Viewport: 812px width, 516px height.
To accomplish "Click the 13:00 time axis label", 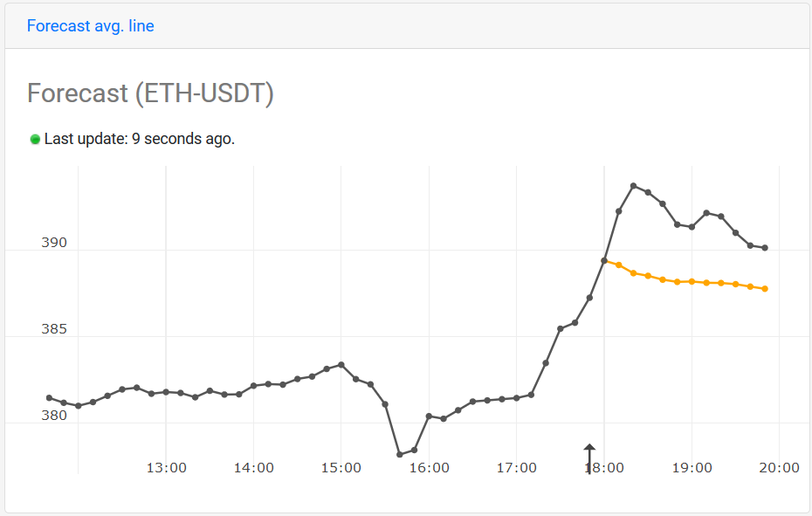I will 166,468.
